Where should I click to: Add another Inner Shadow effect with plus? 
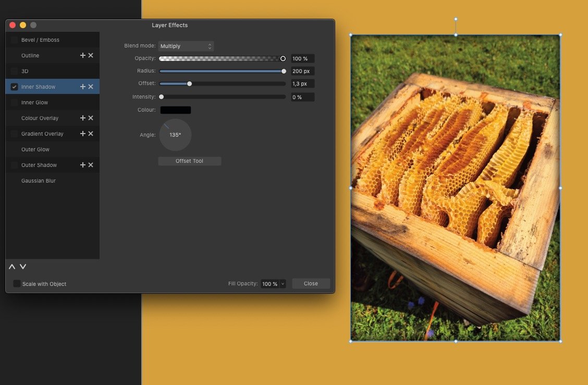[83, 87]
